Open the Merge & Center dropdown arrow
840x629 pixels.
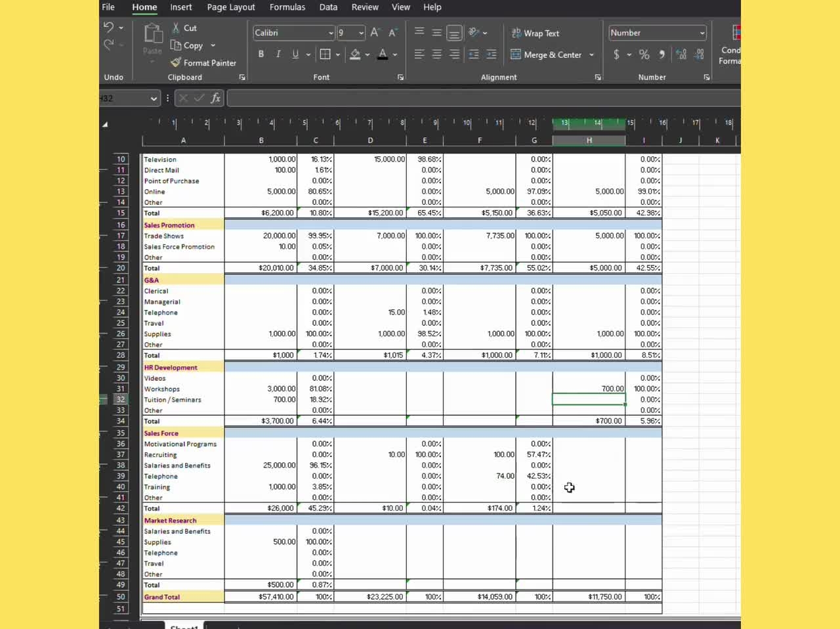tap(592, 55)
